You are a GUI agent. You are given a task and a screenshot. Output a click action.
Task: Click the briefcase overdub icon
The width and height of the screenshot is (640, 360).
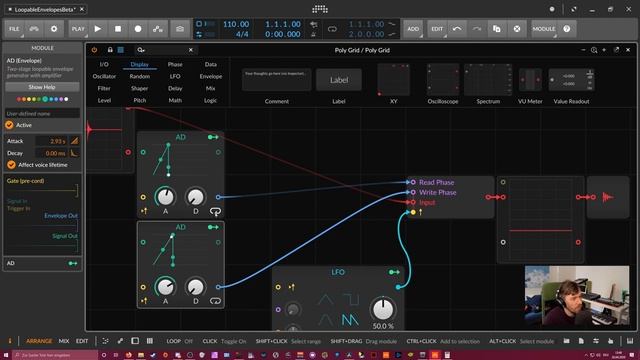coord(180,29)
